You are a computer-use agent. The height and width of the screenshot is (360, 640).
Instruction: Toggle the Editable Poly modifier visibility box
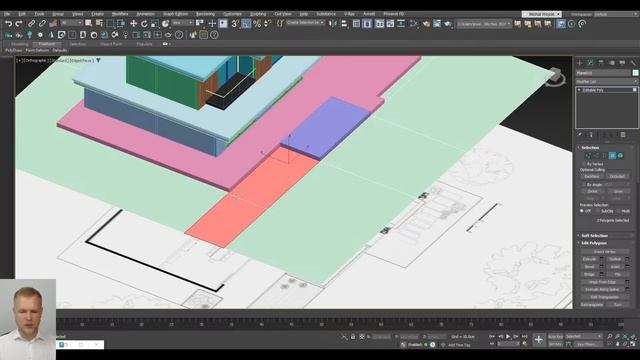click(634, 90)
